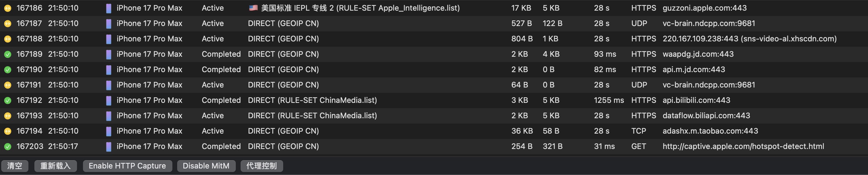Image resolution: width=868 pixels, height=175 pixels.
Task: Click the green completed icon for request 167189
Action: coord(7,54)
